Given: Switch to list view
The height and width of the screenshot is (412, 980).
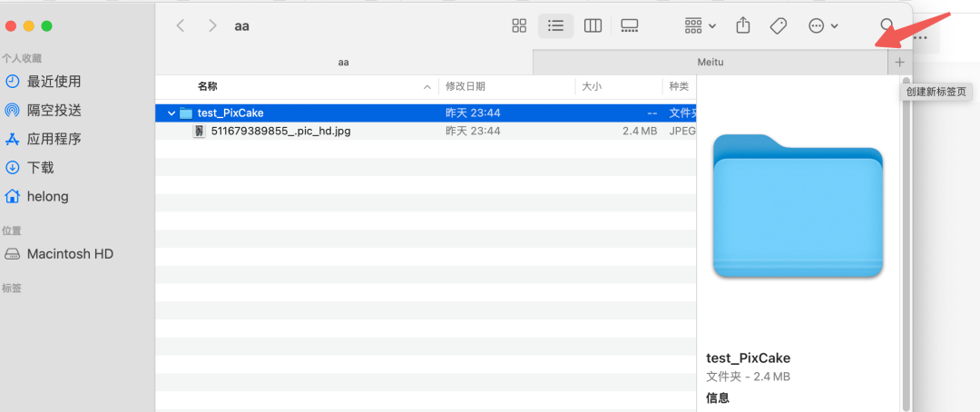Looking at the screenshot, I should point(555,26).
